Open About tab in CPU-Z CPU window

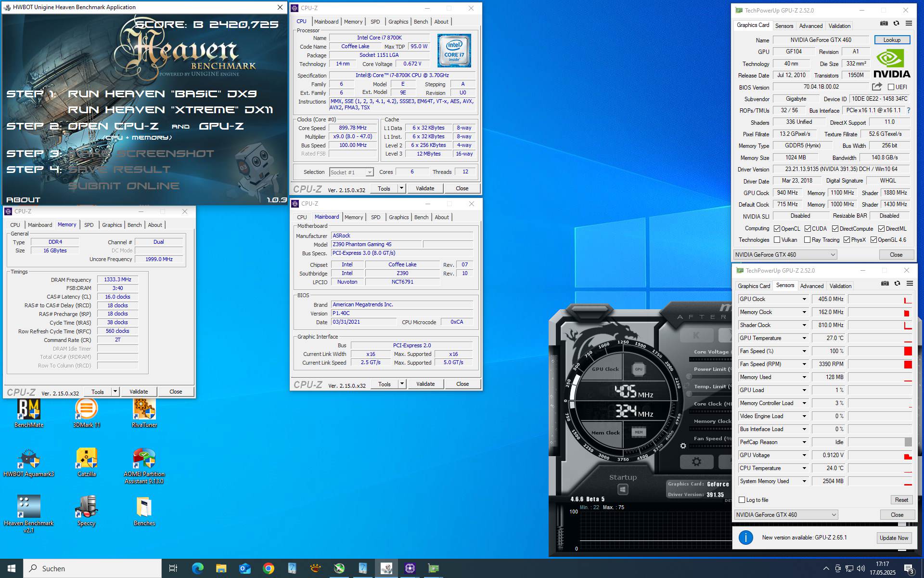[x=441, y=22]
